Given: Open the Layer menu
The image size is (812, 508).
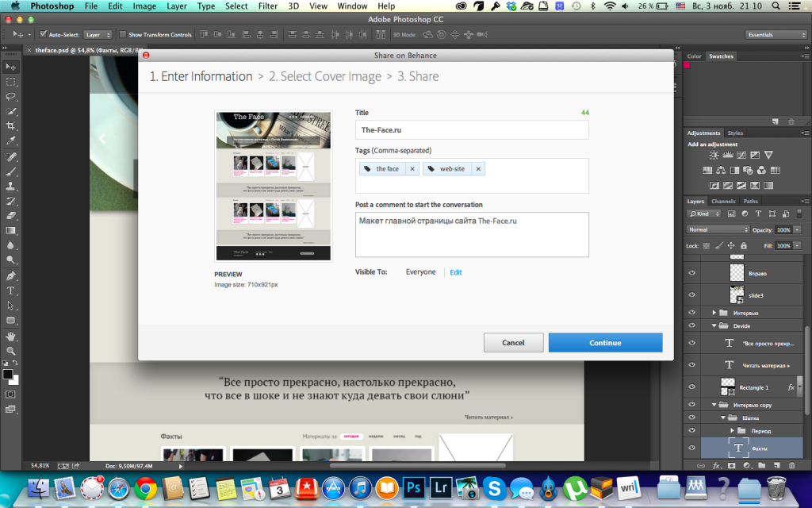Looking at the screenshot, I should pyautogui.click(x=177, y=6).
